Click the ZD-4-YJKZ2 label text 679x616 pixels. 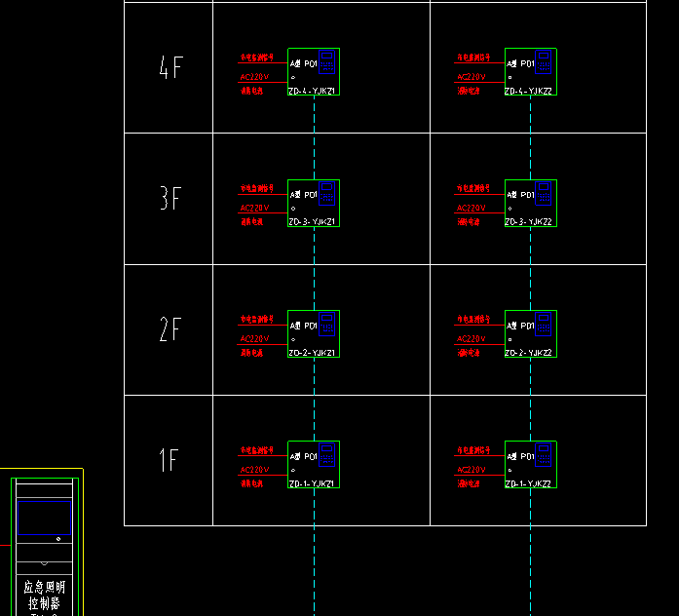[529, 92]
